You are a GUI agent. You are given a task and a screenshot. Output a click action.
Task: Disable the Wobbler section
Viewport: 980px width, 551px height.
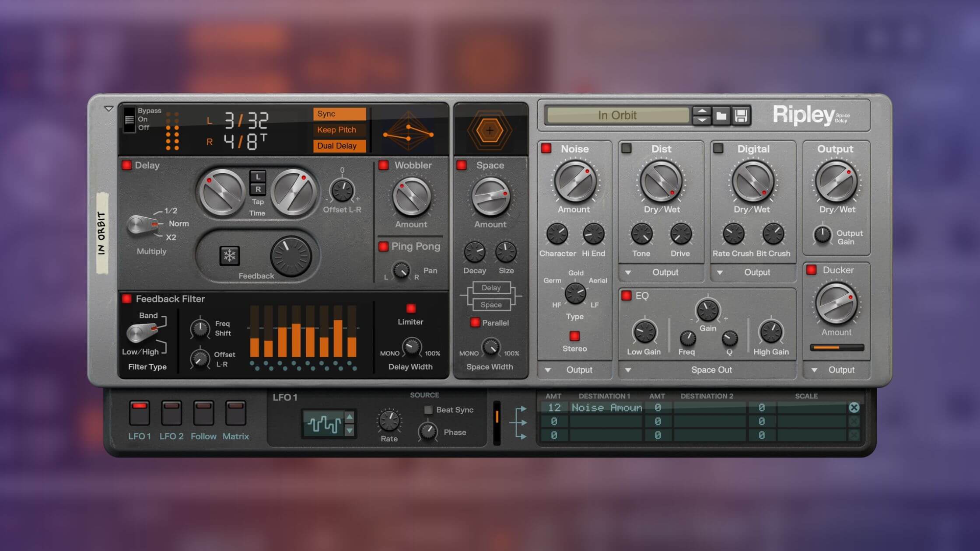point(384,165)
